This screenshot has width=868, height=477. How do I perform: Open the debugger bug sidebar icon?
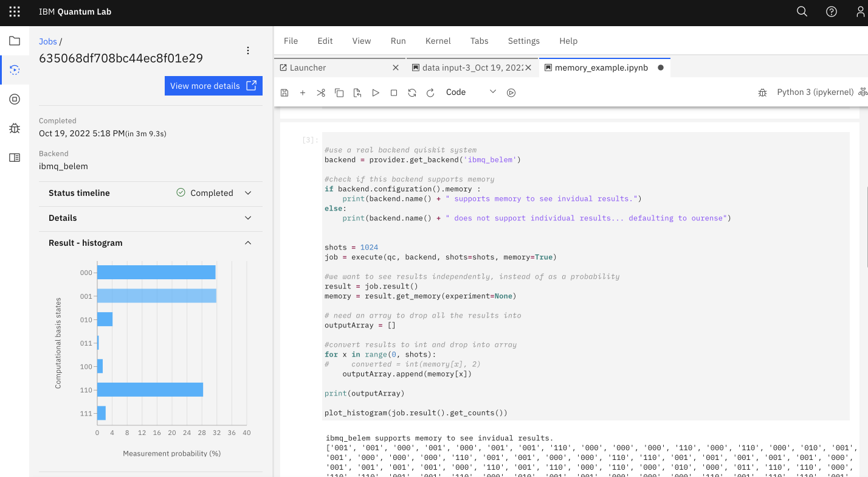[15, 128]
